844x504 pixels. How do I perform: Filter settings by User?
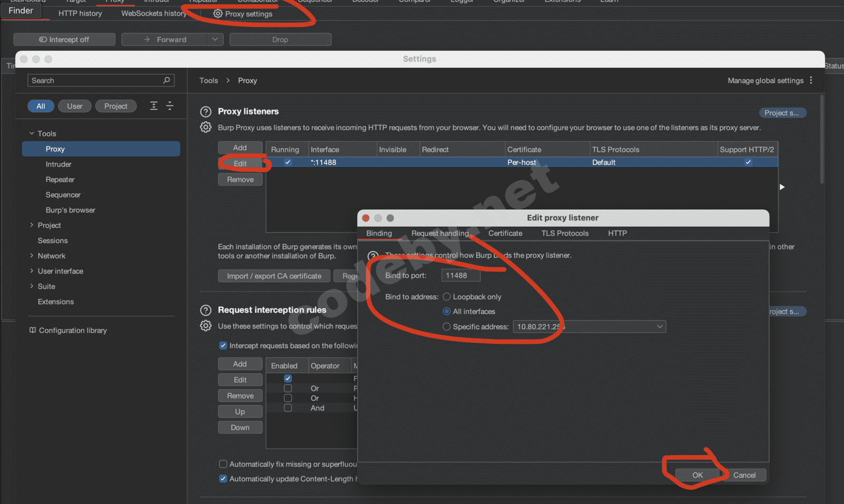tap(75, 106)
